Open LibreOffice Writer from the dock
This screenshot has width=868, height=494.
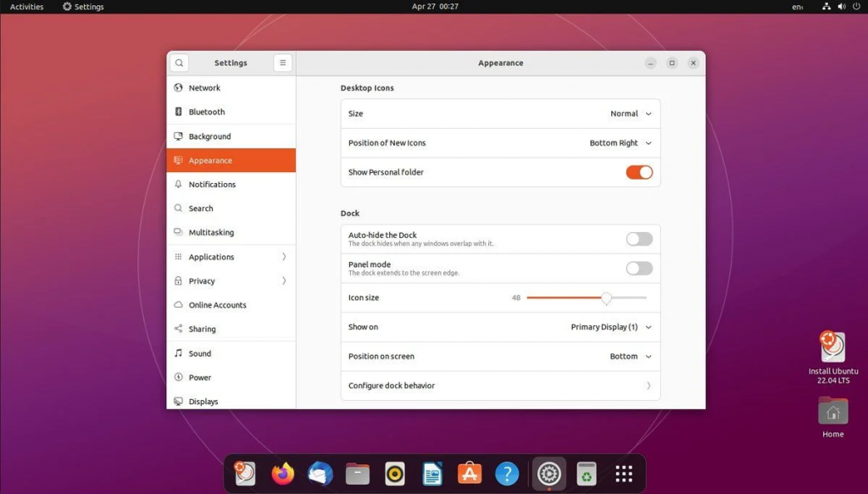tap(432, 474)
